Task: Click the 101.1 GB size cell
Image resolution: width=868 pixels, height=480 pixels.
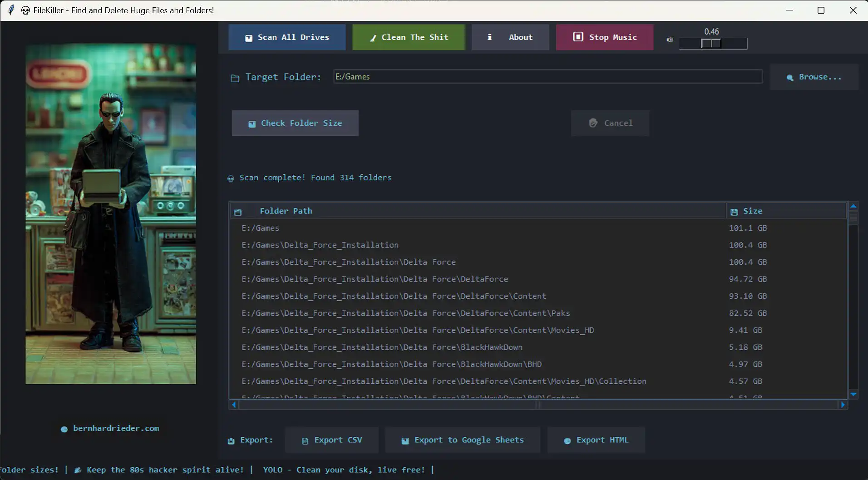Action: click(748, 228)
